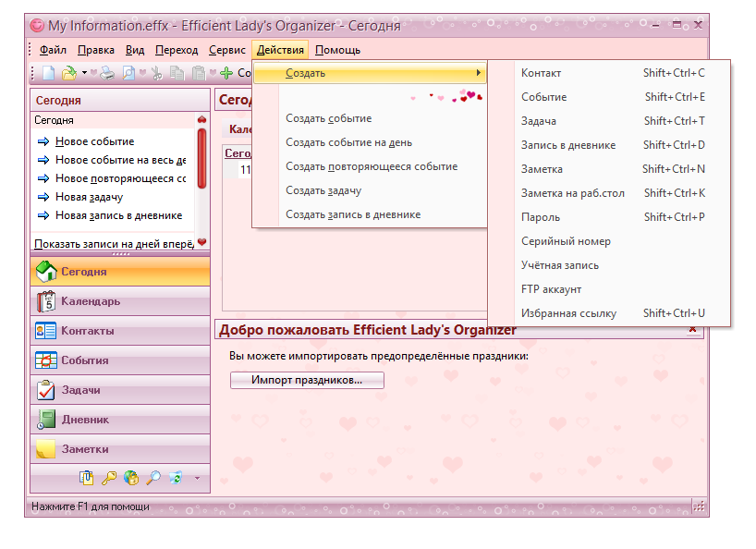Open the Вид menu
This screenshot has height=549, width=756.
(x=135, y=50)
